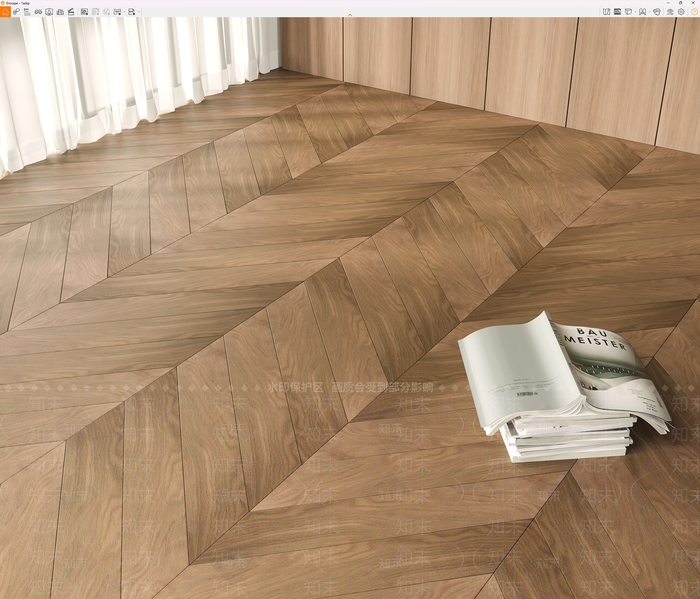Render a 360 panorama
The height and width of the screenshot is (599, 700).
(117, 12)
